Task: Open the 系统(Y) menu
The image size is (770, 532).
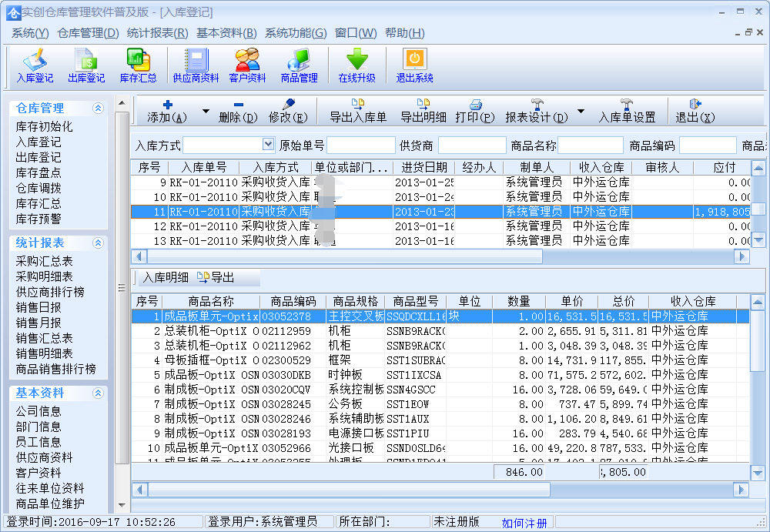Action: [x=30, y=33]
